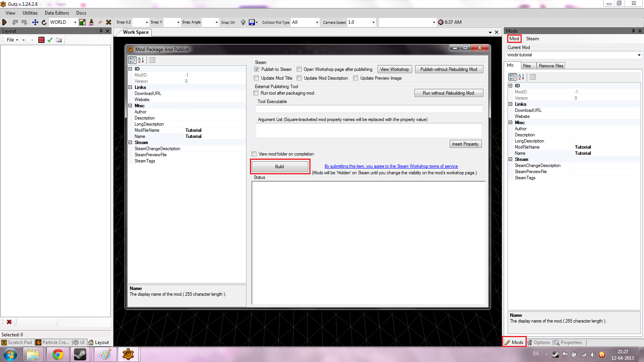Screen dimensions: 644x362
Task: Click the clock icon beside 6:37 AM
Action: 441,22
